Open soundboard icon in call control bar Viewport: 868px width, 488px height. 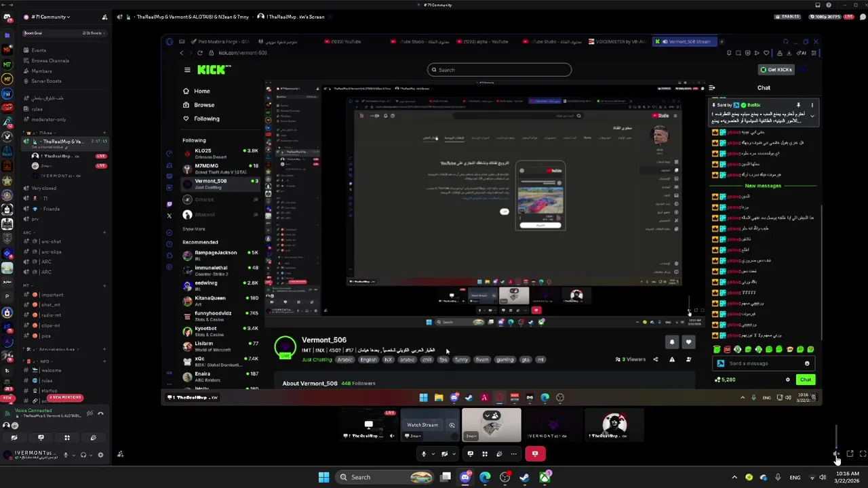click(499, 454)
